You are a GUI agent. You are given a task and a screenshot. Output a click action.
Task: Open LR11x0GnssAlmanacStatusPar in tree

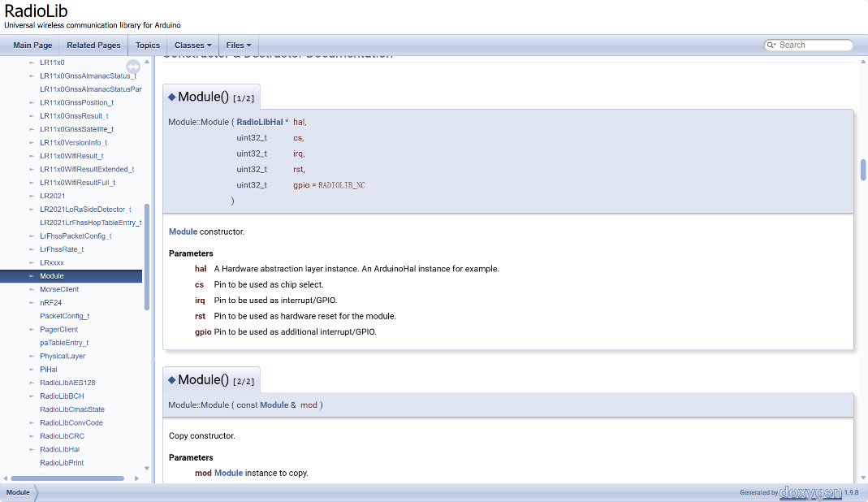[x=91, y=89]
